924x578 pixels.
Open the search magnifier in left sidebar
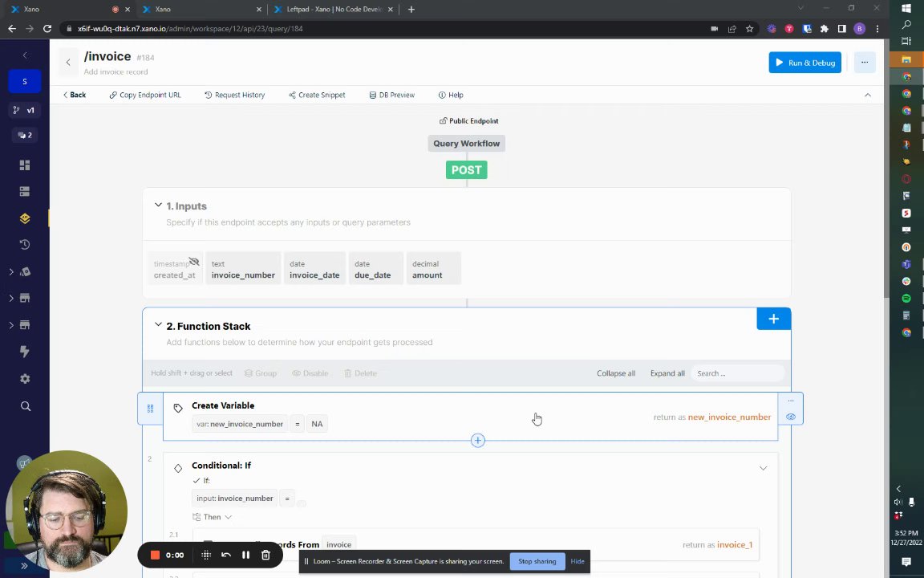tap(26, 405)
